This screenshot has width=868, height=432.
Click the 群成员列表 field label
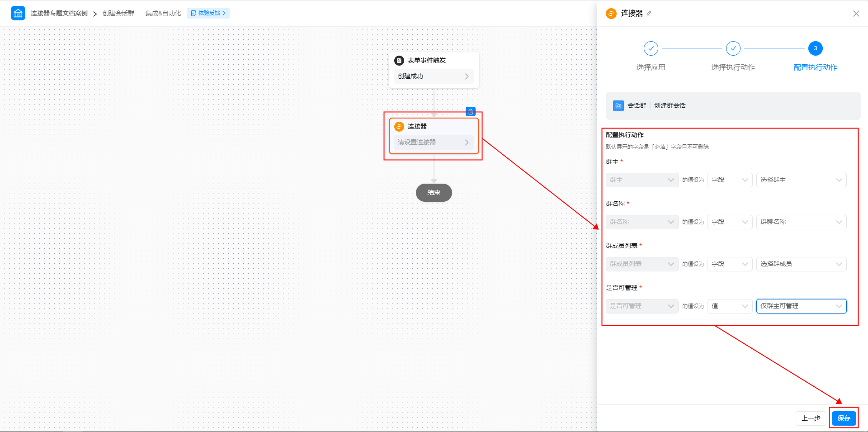point(622,246)
